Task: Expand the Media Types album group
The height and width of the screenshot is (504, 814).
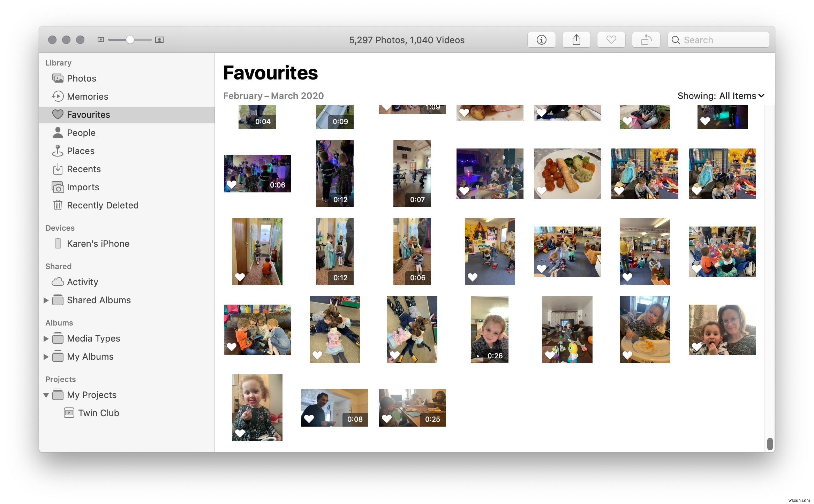Action: [x=45, y=338]
